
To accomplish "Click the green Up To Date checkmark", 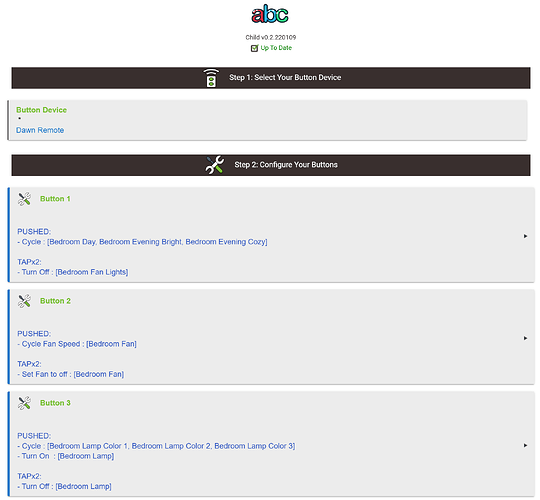I will tap(254, 48).
